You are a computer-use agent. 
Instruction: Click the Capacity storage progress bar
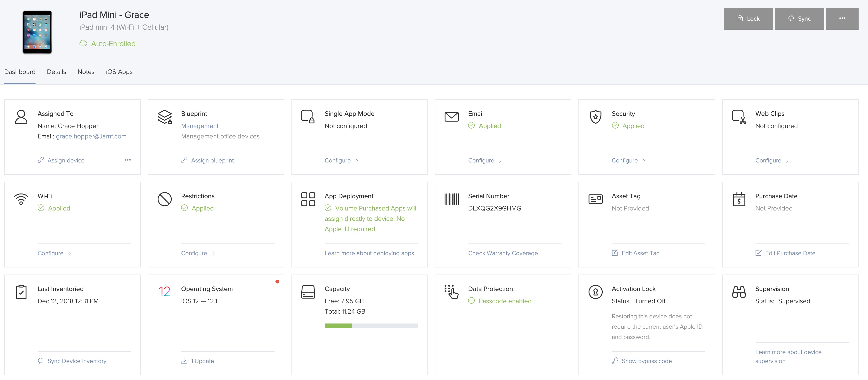point(371,326)
